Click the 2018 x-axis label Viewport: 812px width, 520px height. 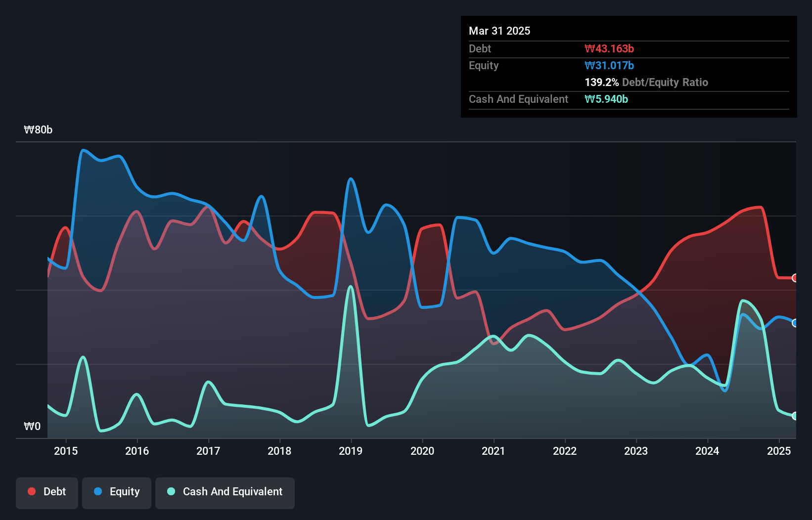279,451
